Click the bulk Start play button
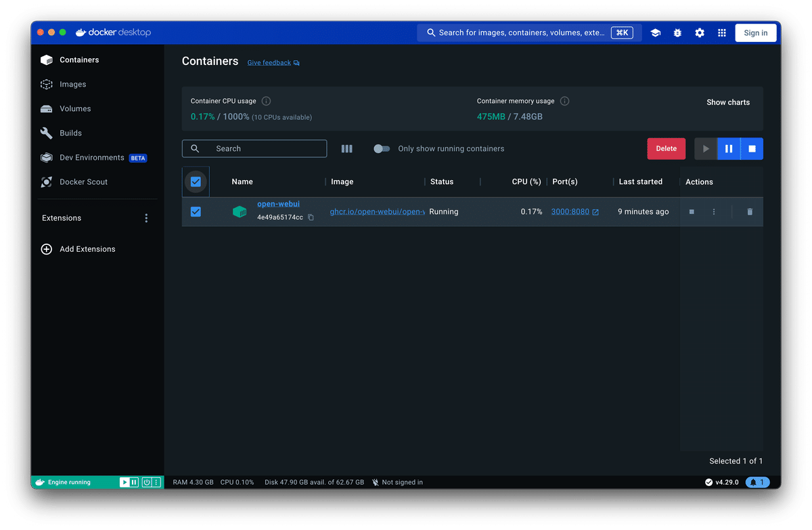The width and height of the screenshot is (812, 530). [x=706, y=149]
